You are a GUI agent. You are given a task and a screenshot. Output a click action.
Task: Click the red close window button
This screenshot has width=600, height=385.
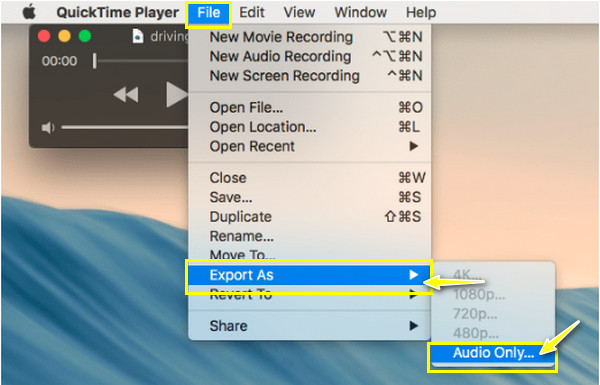point(44,36)
